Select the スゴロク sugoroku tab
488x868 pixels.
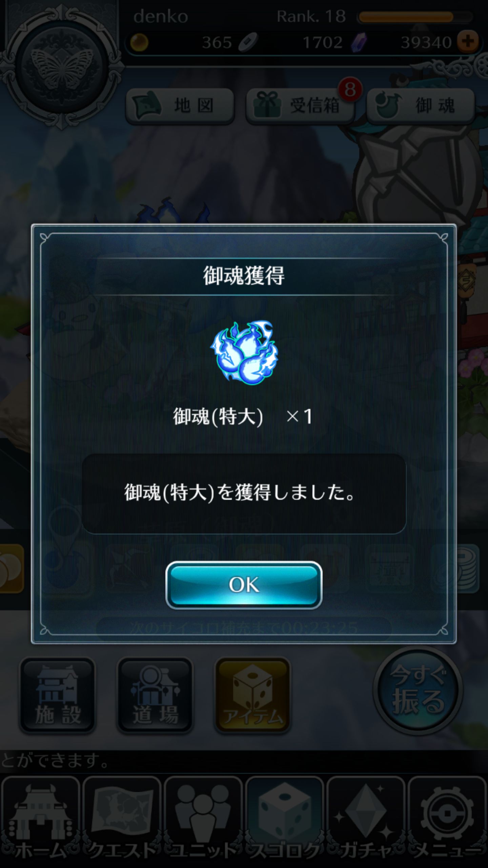pos(285,821)
